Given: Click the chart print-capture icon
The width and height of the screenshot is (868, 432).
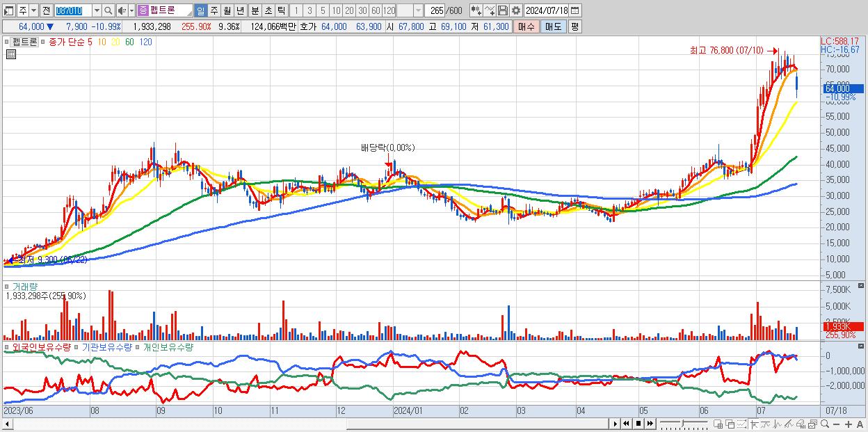Looking at the screenshot, I should click(x=812, y=424).
